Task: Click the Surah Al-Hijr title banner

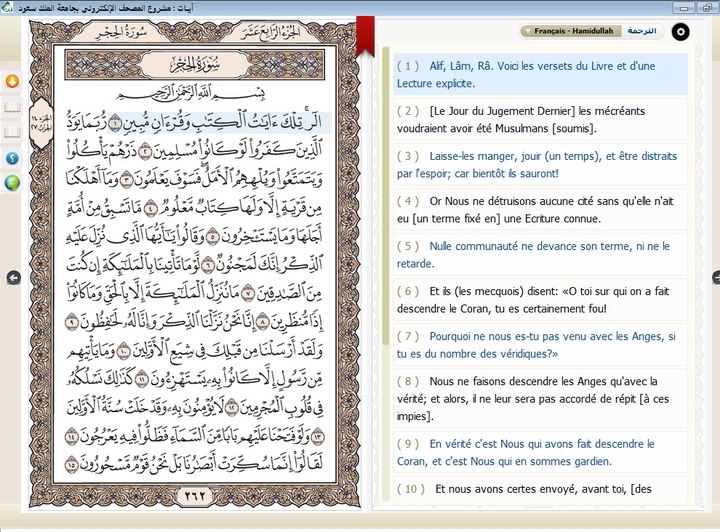Action: [195, 65]
